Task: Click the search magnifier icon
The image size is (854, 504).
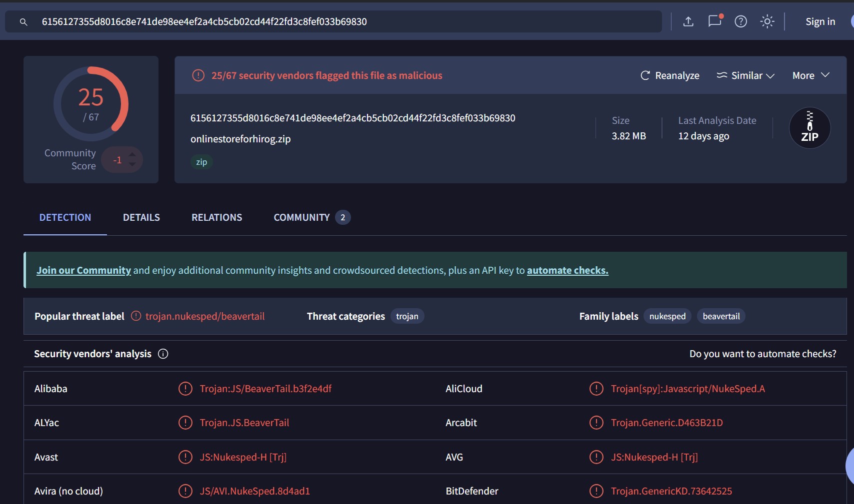Action: tap(23, 22)
